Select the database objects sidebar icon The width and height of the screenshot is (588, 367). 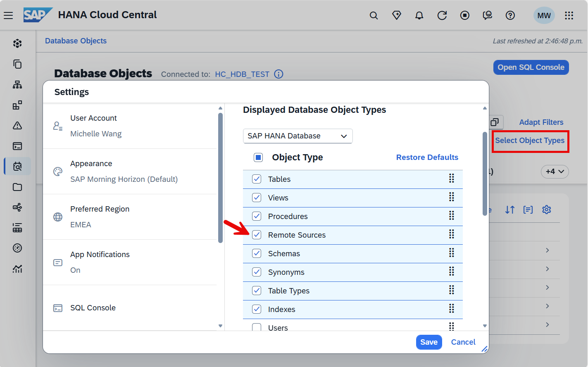[17, 167]
